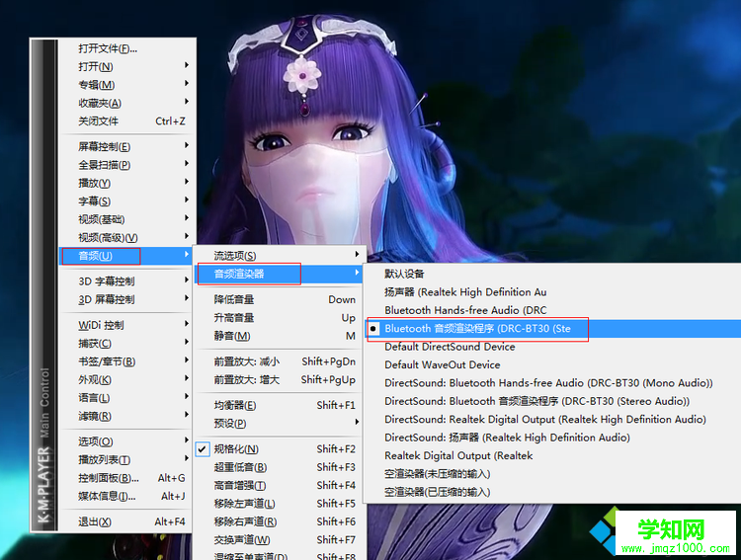
Task: Open the 字幕(S) menu entry
Action: coord(126,200)
